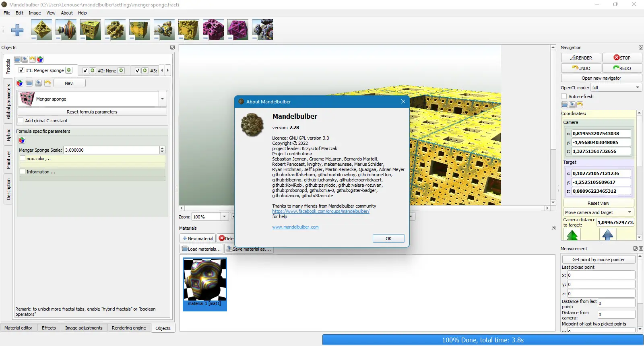
Task: Float the Measurement dock panel
Action: 636,249
